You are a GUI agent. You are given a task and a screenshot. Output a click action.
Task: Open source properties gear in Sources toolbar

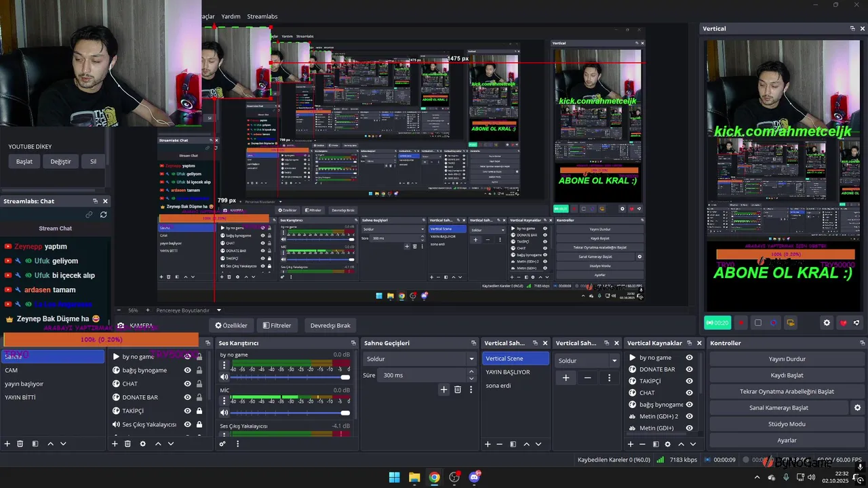[142, 444]
